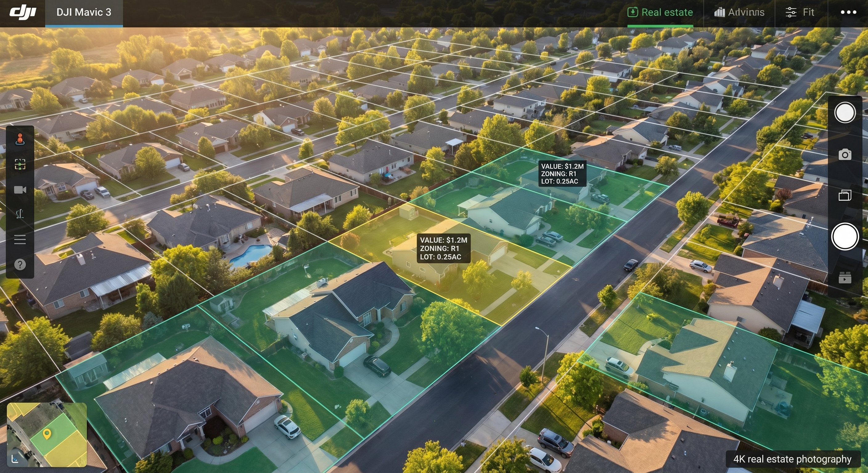Click the minimap thumbnail in bottom-left corner

[x=47, y=435]
